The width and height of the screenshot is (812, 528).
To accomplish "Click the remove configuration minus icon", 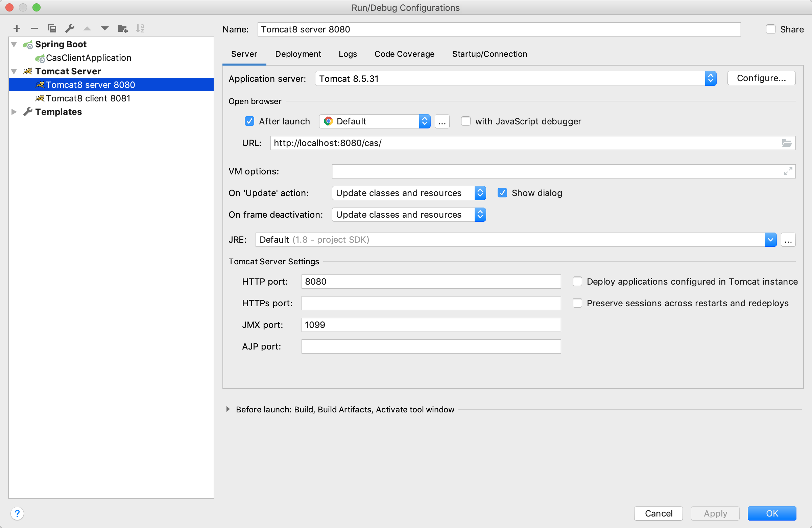I will (34, 28).
